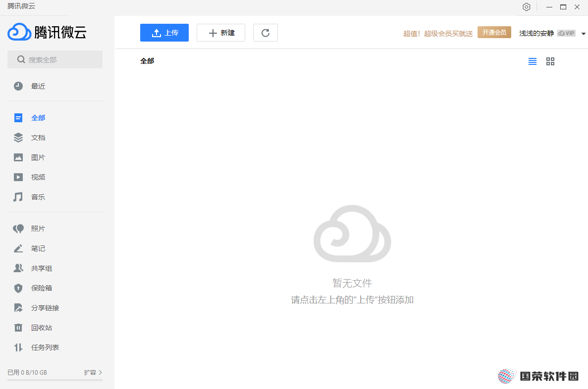Screen dimensions: 588x389
Task: Click the username 浅浅的安静
Action: point(536,33)
